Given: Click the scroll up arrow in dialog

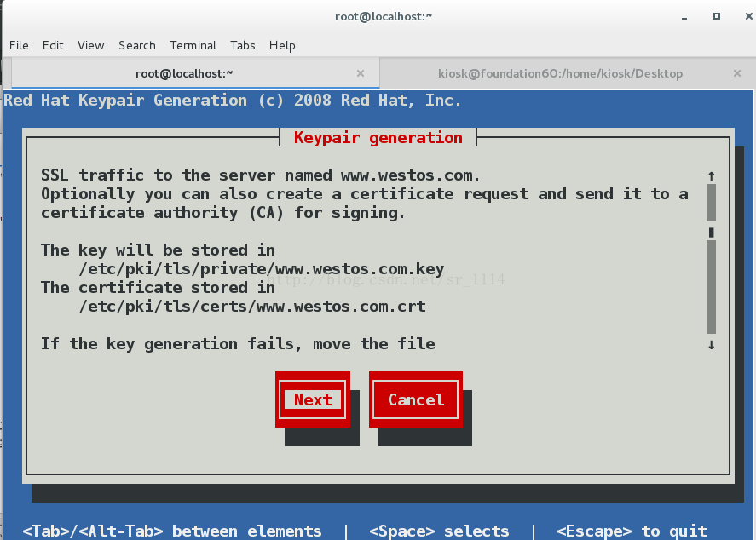Looking at the screenshot, I should point(711,175).
